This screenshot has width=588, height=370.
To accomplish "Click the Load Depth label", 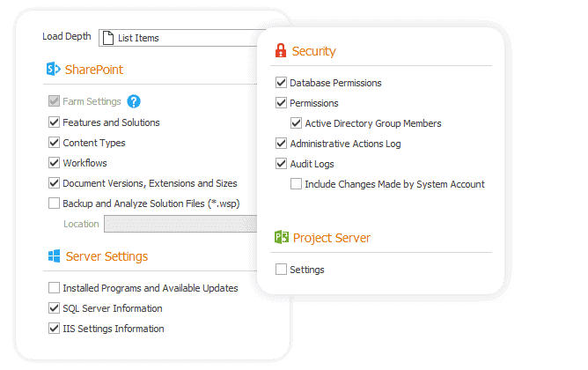I will click(x=67, y=36).
